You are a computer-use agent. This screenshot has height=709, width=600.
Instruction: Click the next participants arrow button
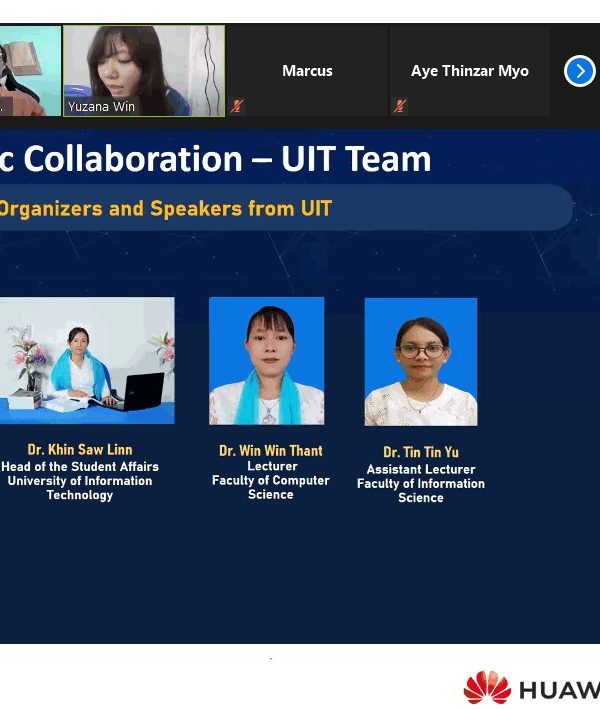pyautogui.click(x=580, y=71)
